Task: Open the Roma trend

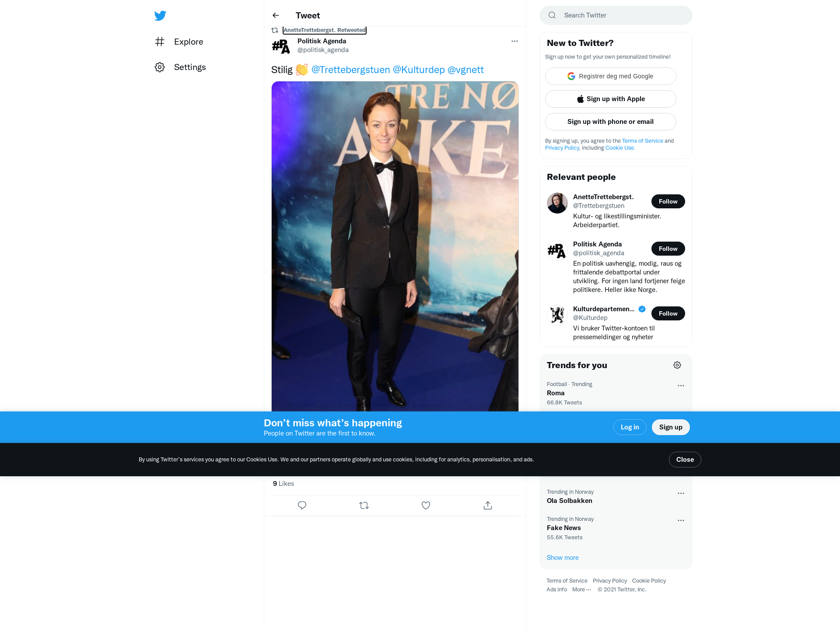Action: point(616,393)
